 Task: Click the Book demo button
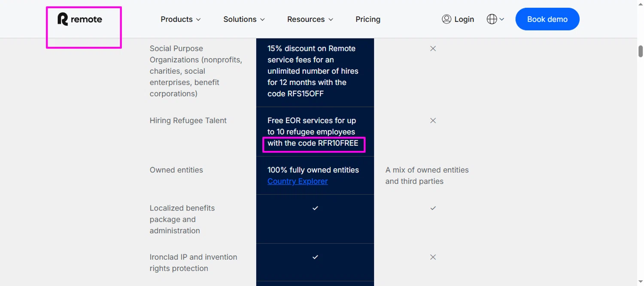coord(547,19)
